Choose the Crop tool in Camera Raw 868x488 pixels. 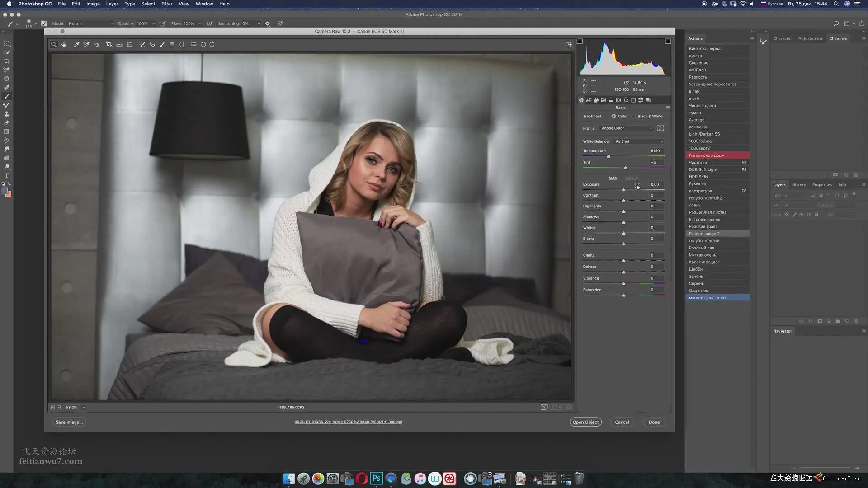tap(109, 44)
